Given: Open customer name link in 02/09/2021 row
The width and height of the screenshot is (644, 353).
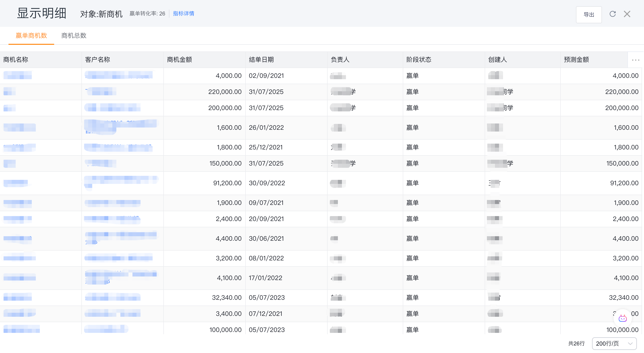Looking at the screenshot, I should (119, 75).
